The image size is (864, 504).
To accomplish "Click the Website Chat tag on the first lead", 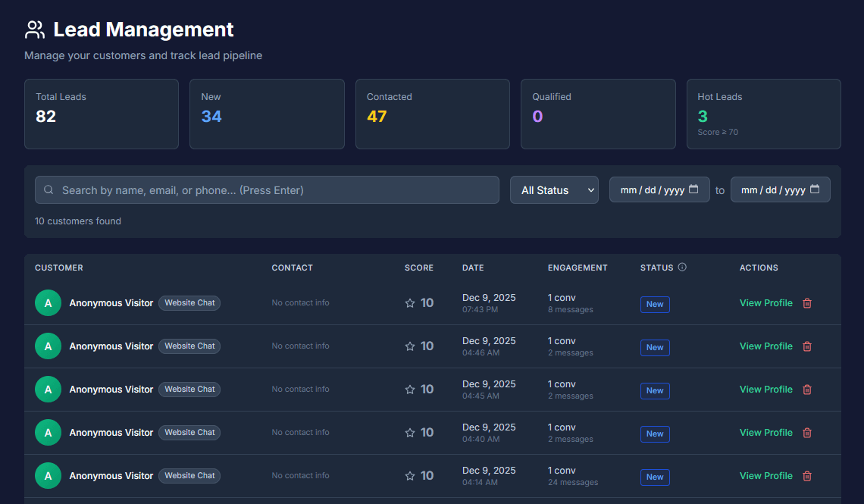I will 189,302.
